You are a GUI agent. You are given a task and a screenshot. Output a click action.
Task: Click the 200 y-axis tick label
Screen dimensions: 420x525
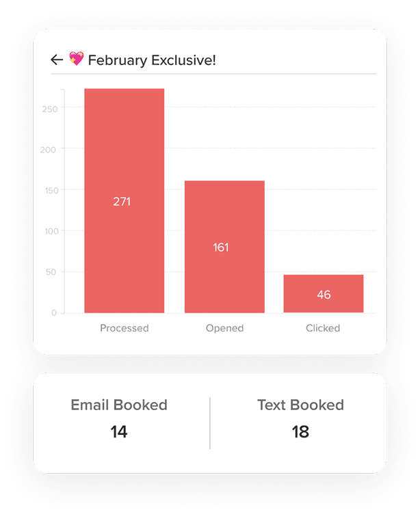pos(49,149)
